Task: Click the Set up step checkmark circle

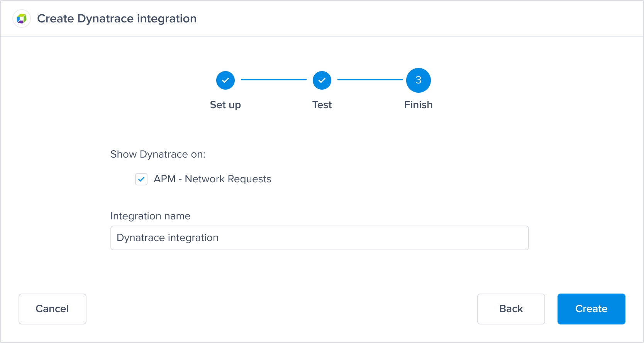Action: pyautogui.click(x=225, y=80)
